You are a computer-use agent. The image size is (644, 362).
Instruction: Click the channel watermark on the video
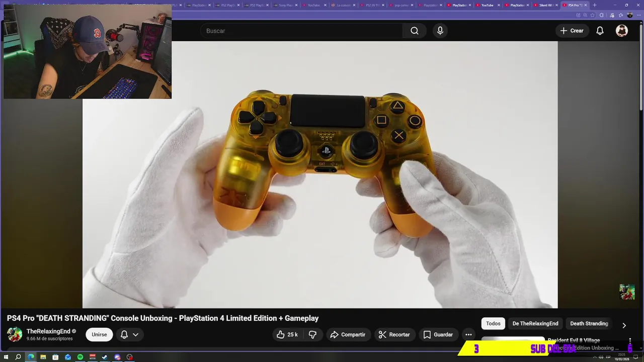(x=627, y=292)
